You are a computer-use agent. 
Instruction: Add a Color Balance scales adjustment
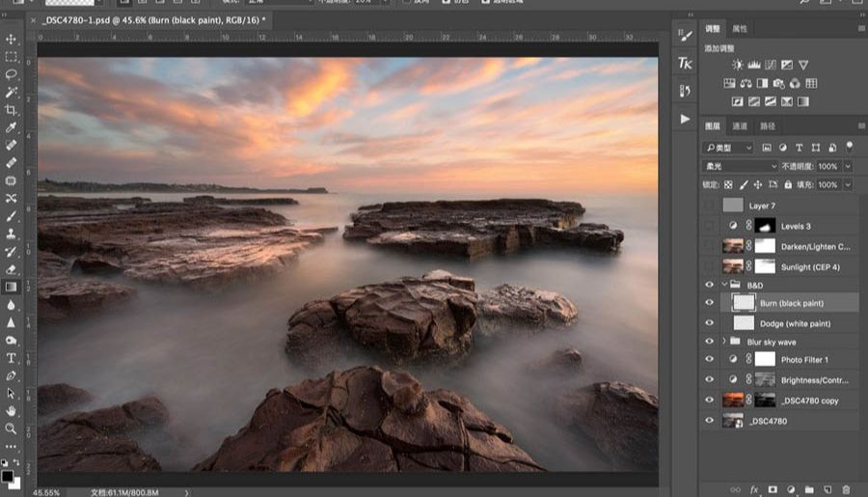pos(746,84)
